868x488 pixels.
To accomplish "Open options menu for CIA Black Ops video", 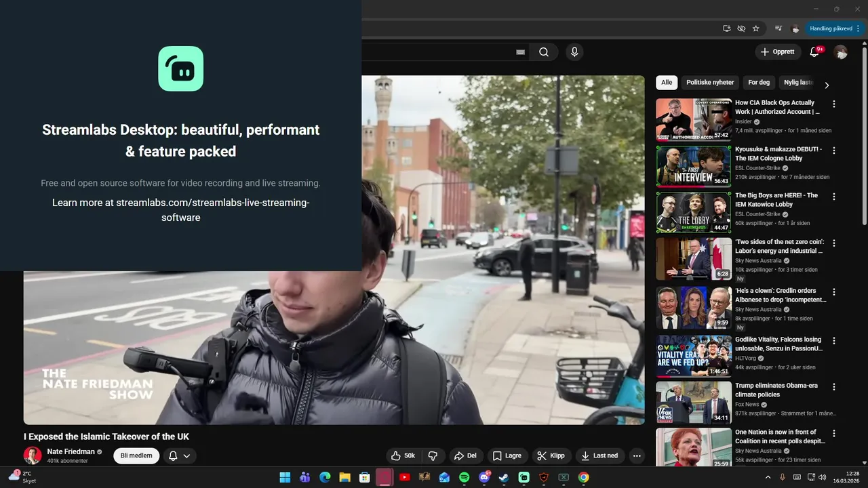I will [834, 104].
